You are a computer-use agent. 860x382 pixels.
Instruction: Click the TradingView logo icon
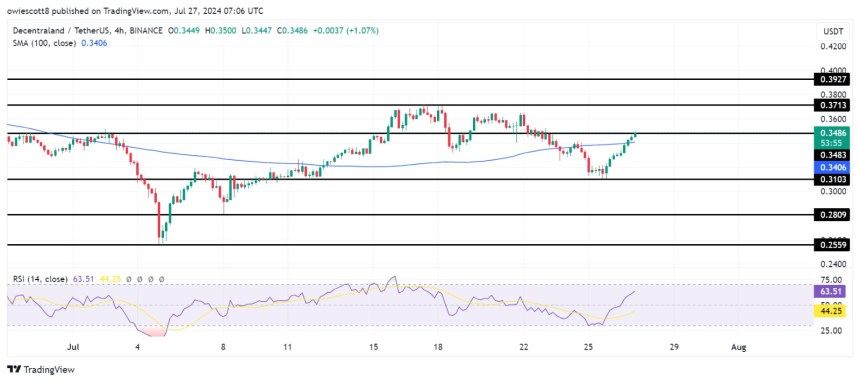14,369
